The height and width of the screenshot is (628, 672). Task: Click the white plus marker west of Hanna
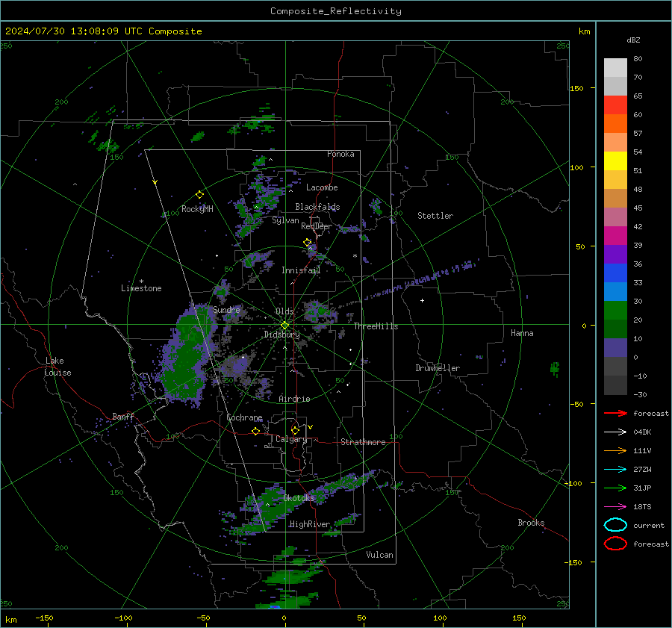click(422, 300)
